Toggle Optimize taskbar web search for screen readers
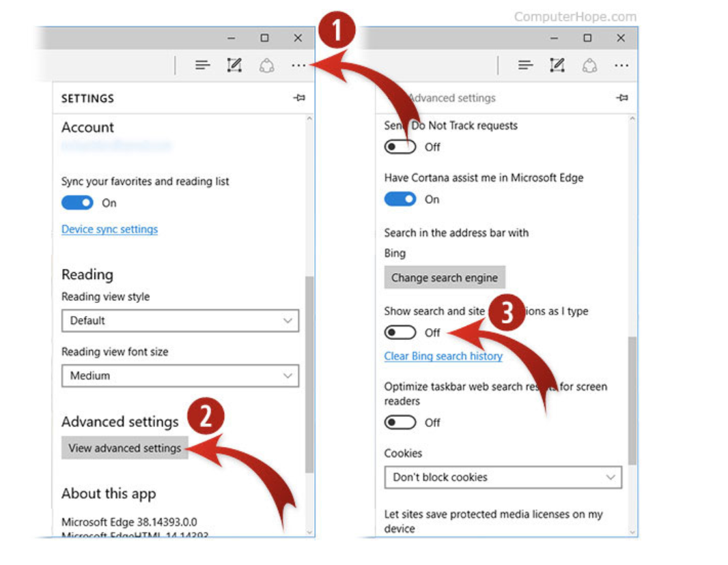The height and width of the screenshot is (565, 728). tap(400, 422)
